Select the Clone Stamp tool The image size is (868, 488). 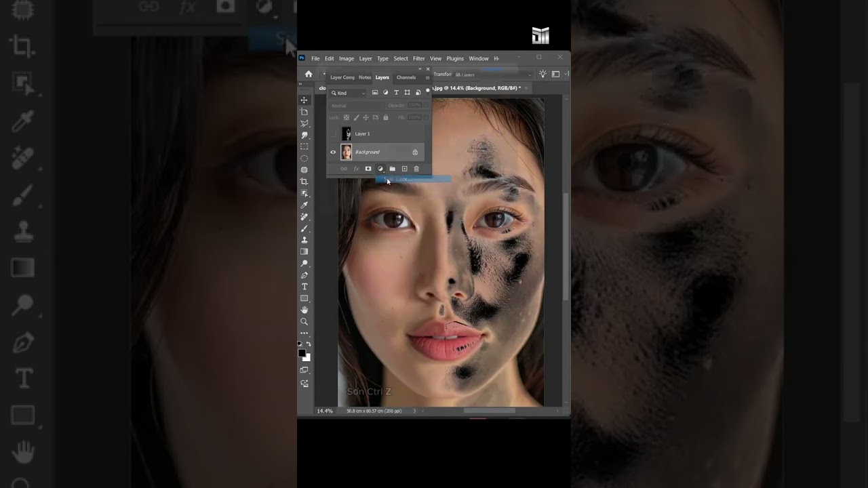click(x=304, y=240)
